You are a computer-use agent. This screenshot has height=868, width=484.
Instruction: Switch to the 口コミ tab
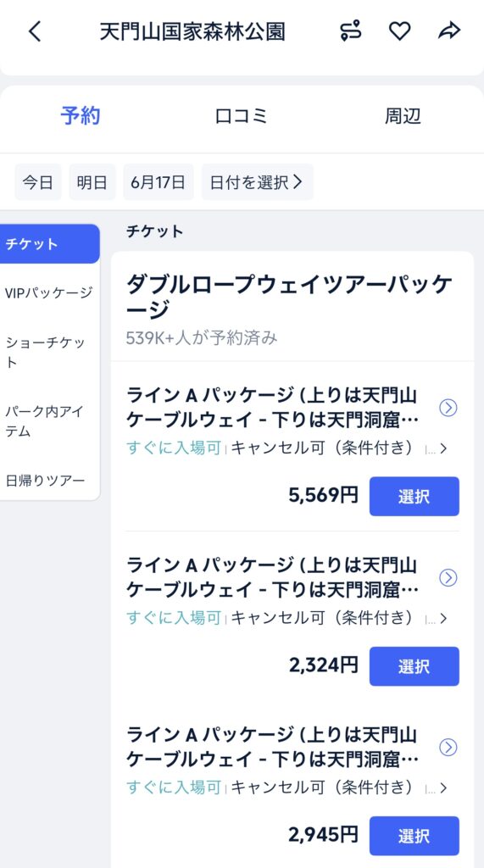click(242, 116)
